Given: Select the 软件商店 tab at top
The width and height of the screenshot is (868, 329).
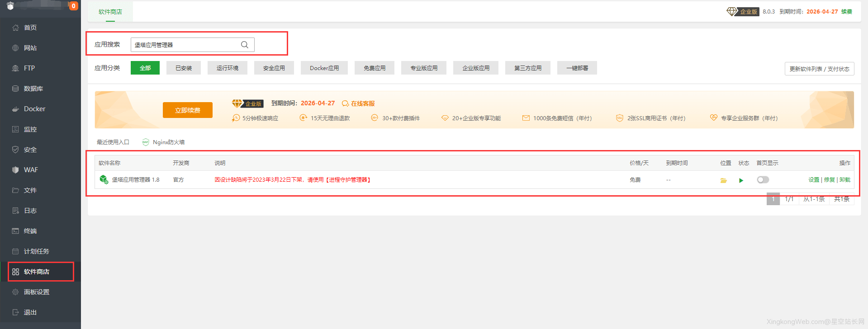Looking at the screenshot, I should [110, 12].
